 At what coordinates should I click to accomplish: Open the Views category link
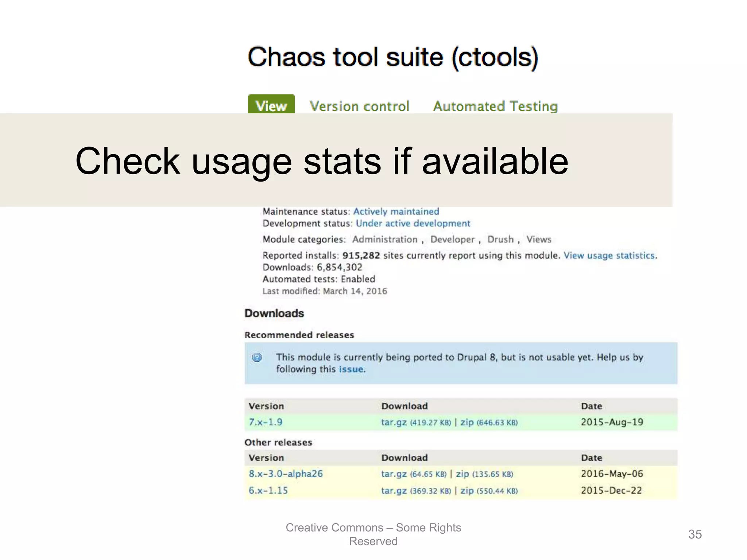(539, 240)
